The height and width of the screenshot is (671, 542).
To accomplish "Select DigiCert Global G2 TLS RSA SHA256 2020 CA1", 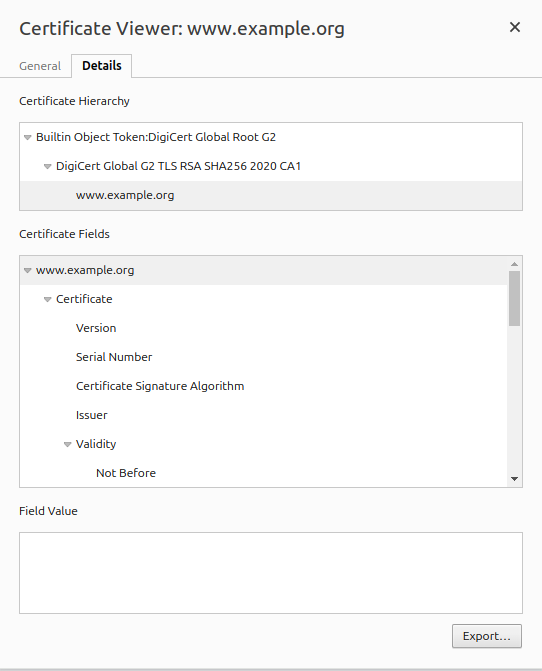I will coord(178,166).
